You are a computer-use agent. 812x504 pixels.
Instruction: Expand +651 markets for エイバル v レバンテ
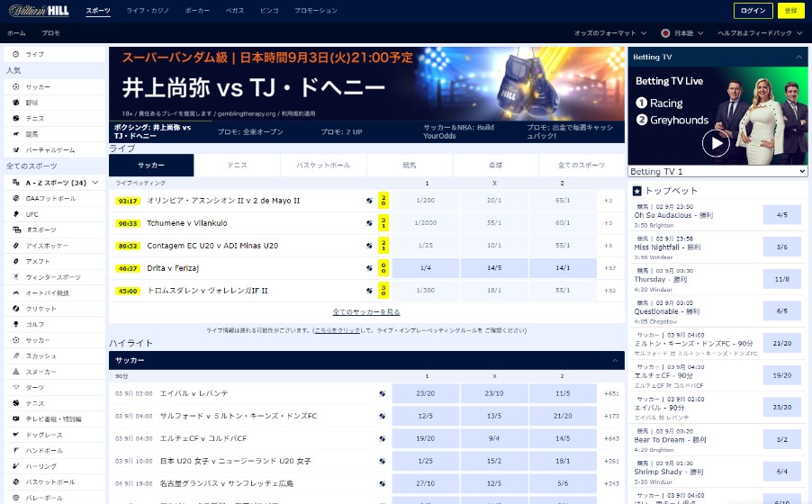(611, 393)
